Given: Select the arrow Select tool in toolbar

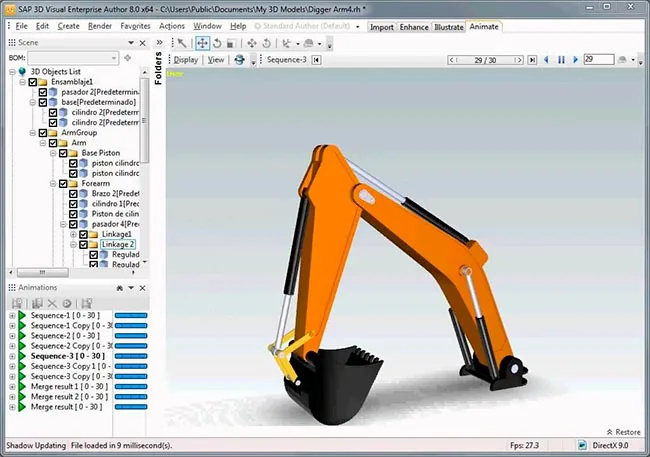Looking at the screenshot, I should coord(182,43).
